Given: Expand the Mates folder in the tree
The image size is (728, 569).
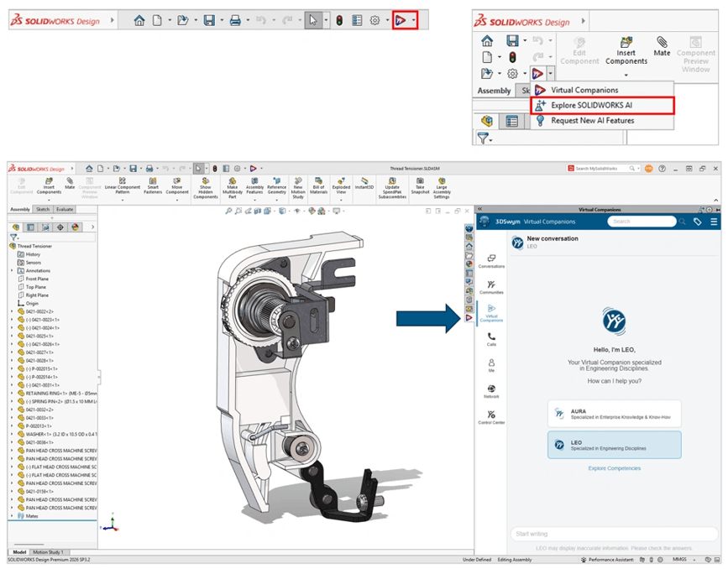Looking at the screenshot, I should (12, 515).
